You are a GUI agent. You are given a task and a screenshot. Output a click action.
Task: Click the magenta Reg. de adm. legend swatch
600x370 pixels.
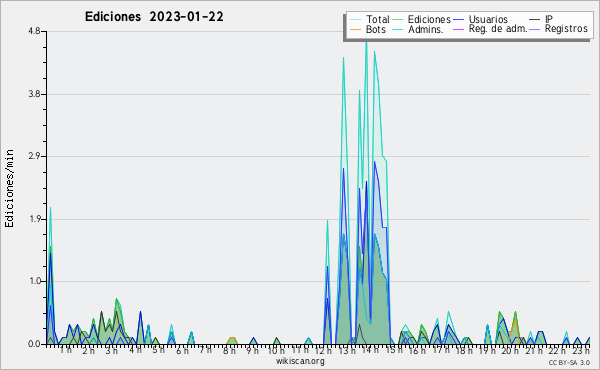(x=458, y=29)
